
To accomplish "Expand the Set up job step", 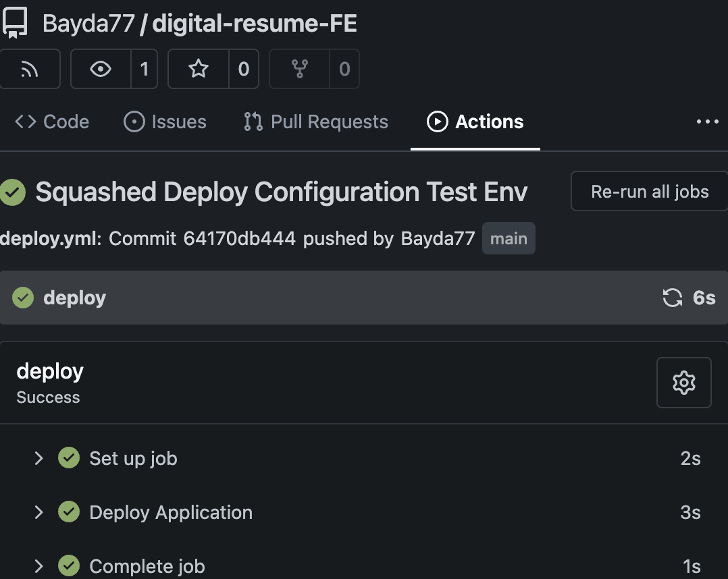I will click(x=39, y=458).
